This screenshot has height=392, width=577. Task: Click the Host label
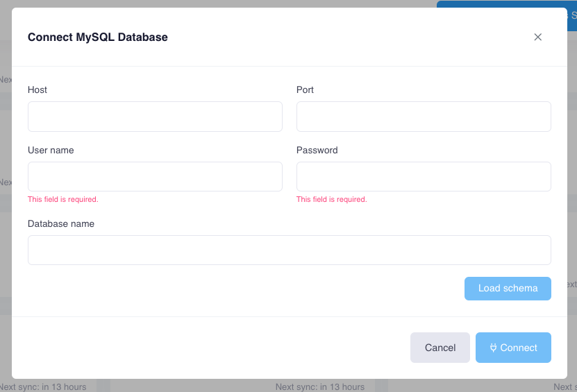(x=37, y=90)
